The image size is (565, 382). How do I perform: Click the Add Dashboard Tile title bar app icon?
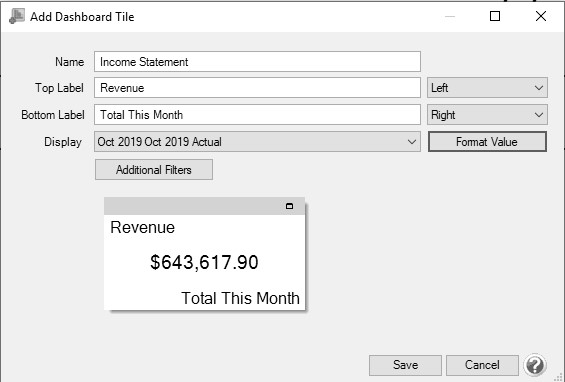pyautogui.click(x=17, y=16)
